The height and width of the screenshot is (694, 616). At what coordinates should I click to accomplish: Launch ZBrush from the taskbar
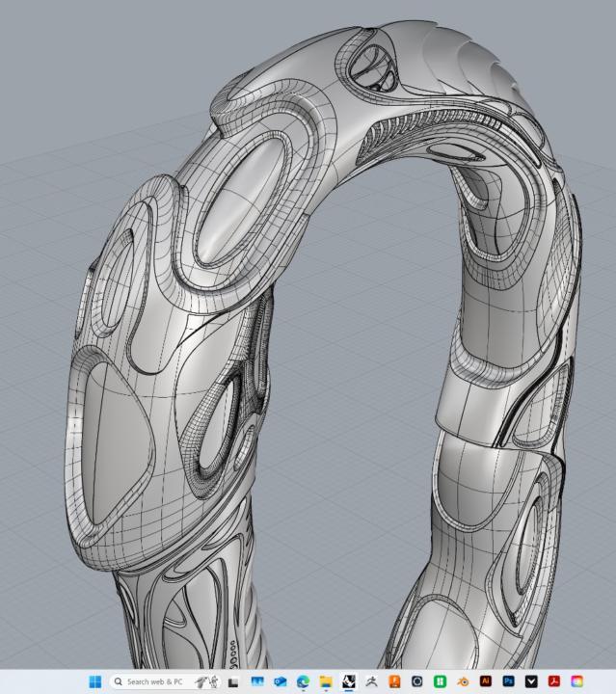point(372,681)
